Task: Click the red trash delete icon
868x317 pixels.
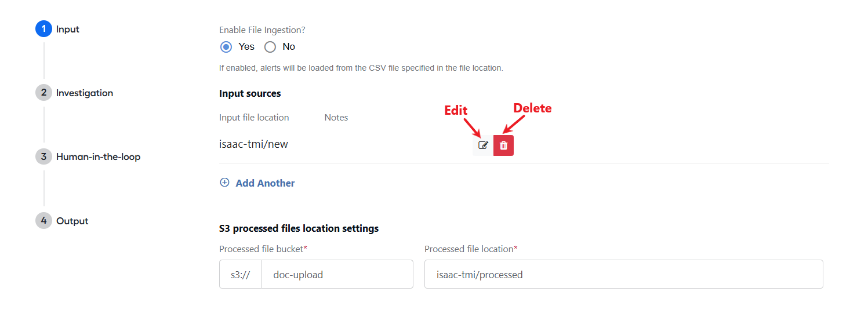Action: (x=503, y=145)
